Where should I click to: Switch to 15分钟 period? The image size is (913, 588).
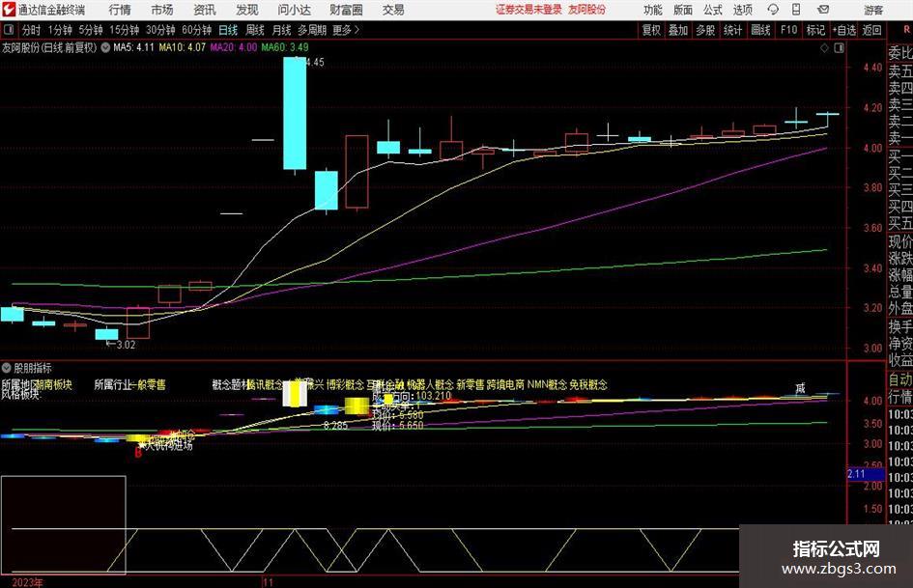[x=124, y=30]
